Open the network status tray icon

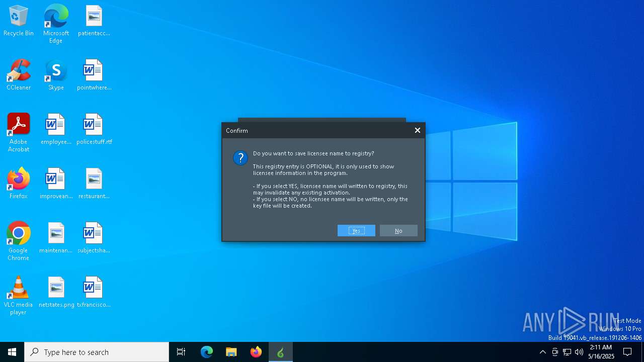click(567, 352)
